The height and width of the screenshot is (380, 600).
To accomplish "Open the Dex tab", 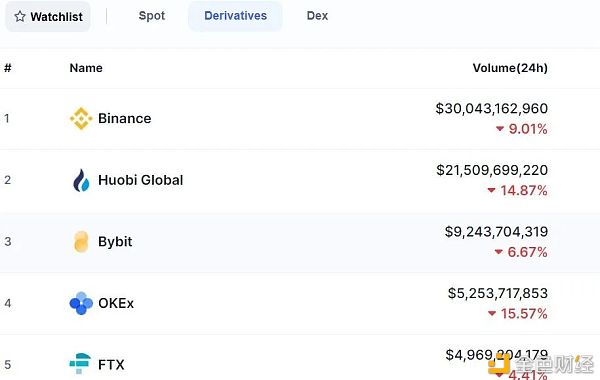I will (x=317, y=16).
